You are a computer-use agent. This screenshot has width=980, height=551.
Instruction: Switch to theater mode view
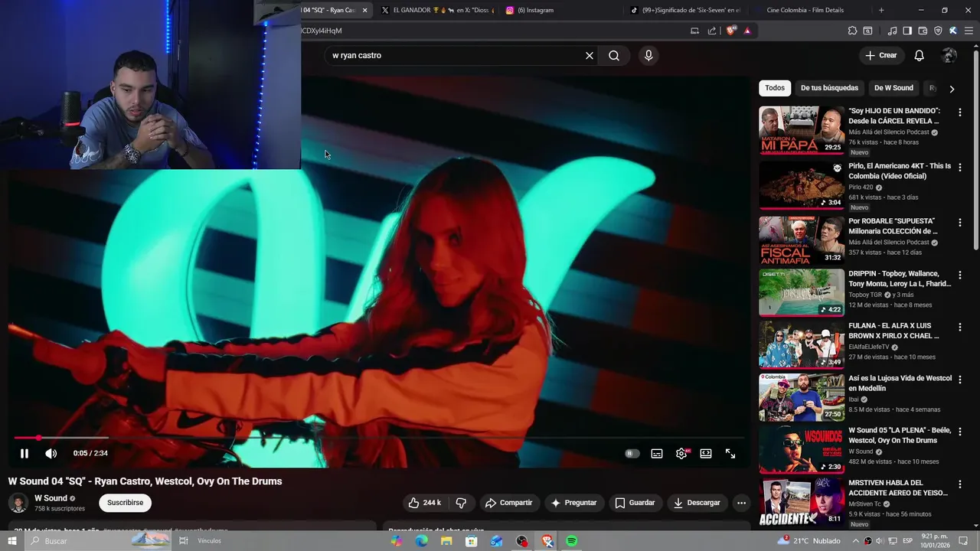point(706,454)
